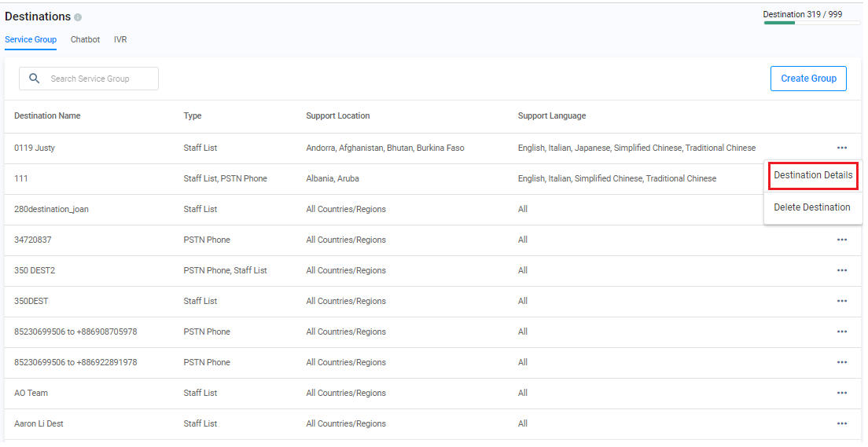Open three-dot menu for 350DEST row
The image size is (868, 447).
pyautogui.click(x=841, y=301)
